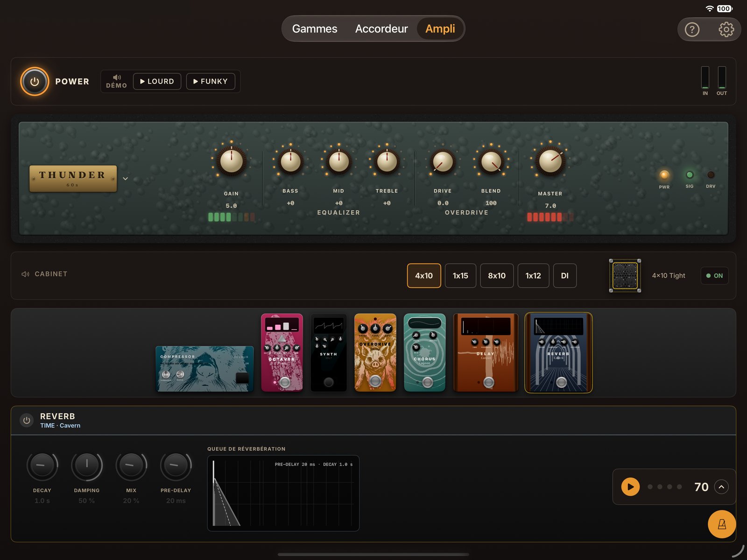Expand the Thunder amp model dropdown
Screen dimensions: 747x560
pyautogui.click(x=125, y=179)
